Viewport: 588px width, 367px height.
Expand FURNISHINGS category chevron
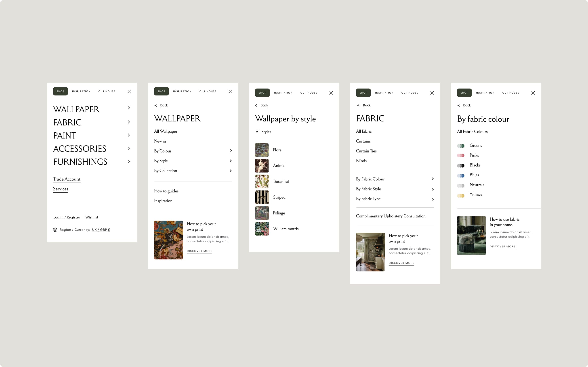point(129,161)
